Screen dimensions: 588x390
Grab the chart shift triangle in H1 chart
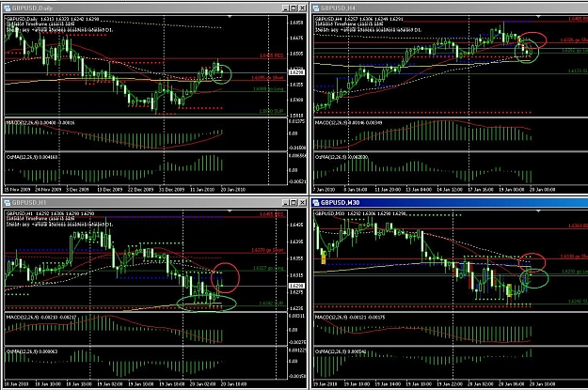[x=230, y=211]
